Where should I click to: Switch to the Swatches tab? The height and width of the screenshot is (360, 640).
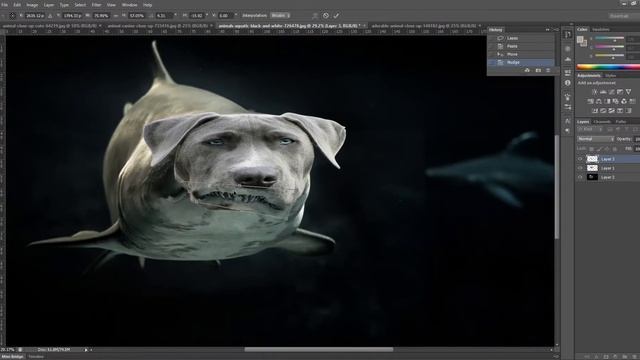[601, 29]
